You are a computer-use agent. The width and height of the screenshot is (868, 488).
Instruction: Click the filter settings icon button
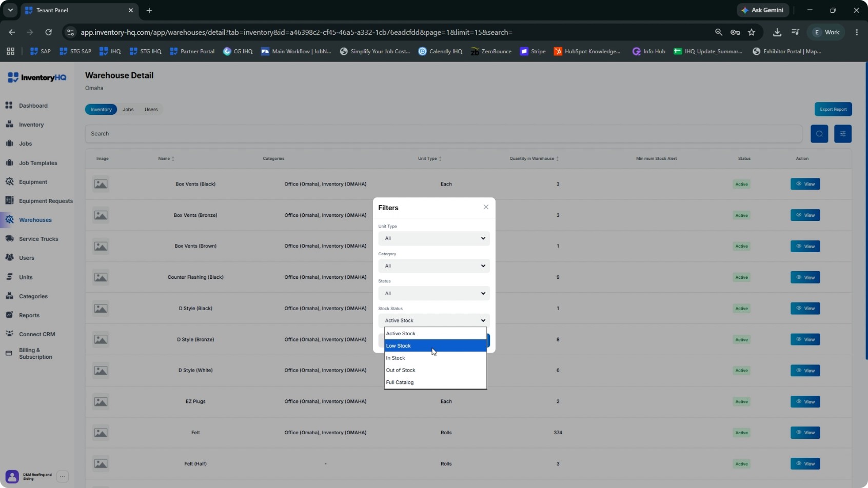[x=843, y=134]
